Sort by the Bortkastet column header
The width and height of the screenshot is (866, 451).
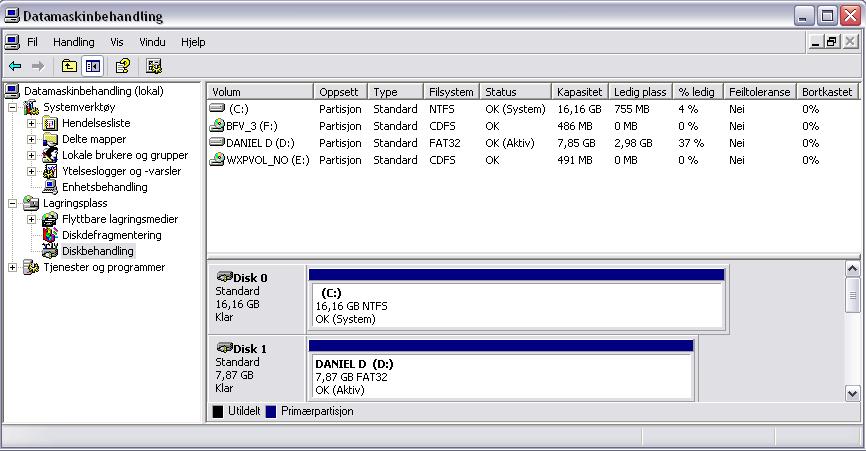(x=827, y=92)
